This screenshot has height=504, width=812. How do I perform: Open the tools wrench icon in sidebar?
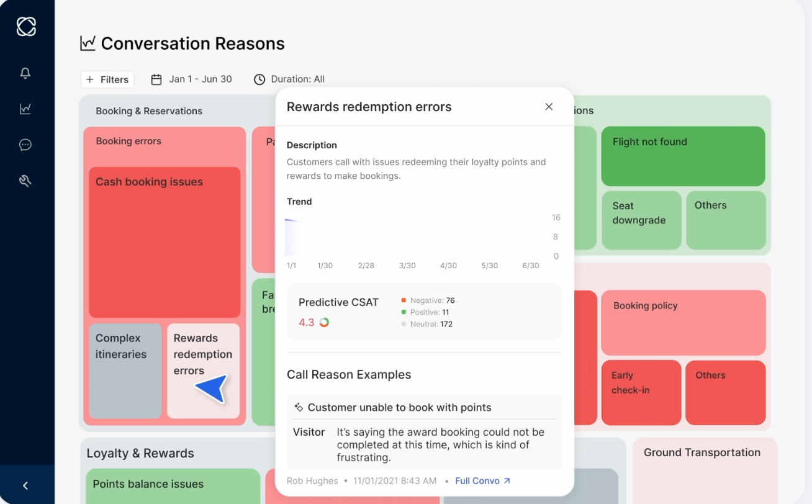tap(25, 181)
